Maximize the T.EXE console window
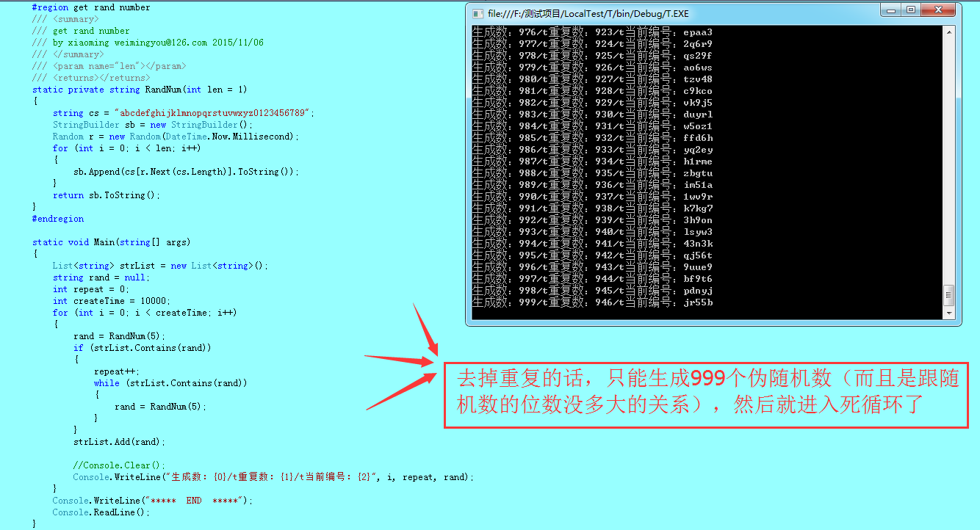 [x=911, y=10]
